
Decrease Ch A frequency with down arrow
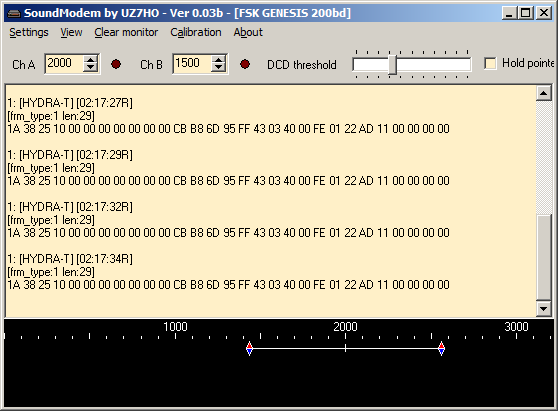click(x=91, y=68)
